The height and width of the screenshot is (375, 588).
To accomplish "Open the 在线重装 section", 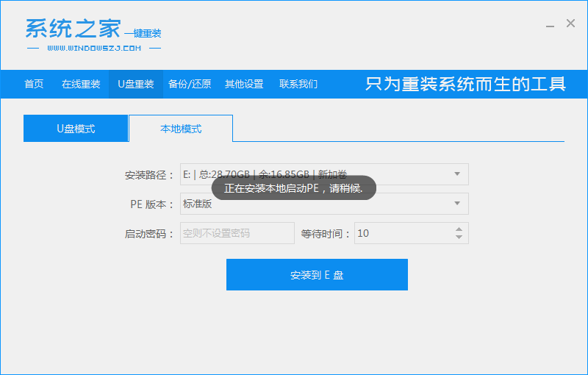I will (81, 84).
